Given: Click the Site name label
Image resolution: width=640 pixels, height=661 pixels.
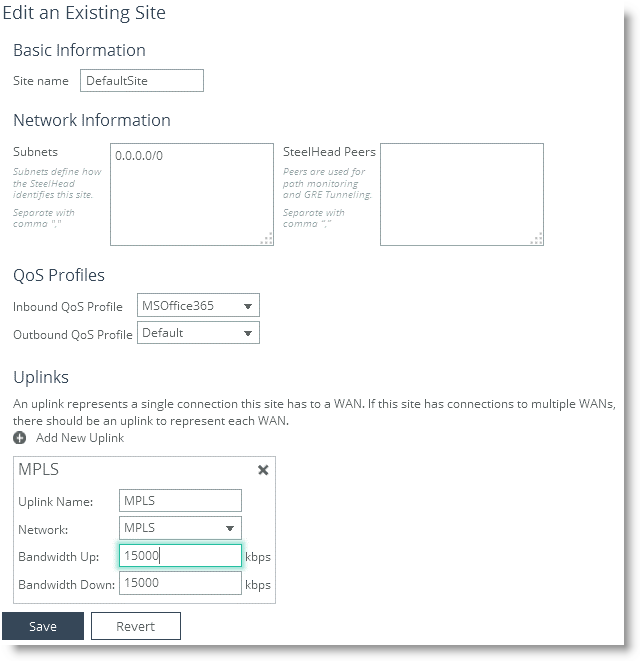Looking at the screenshot, I should click(x=41, y=80).
